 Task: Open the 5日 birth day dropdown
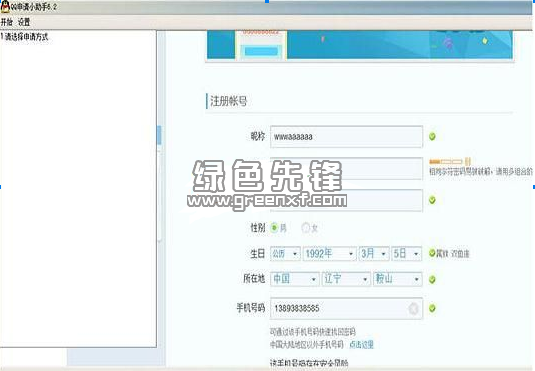pos(406,254)
